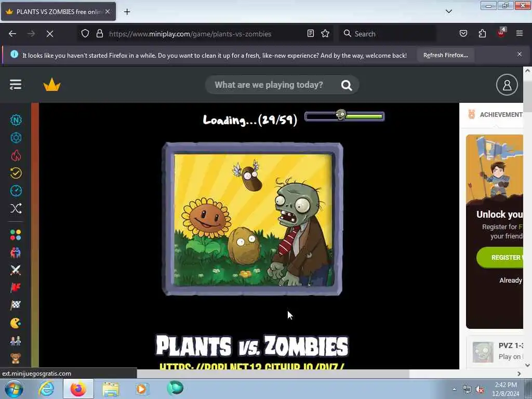Click the Firefox Search box
This screenshot has height=399, width=532.
pos(388,34)
